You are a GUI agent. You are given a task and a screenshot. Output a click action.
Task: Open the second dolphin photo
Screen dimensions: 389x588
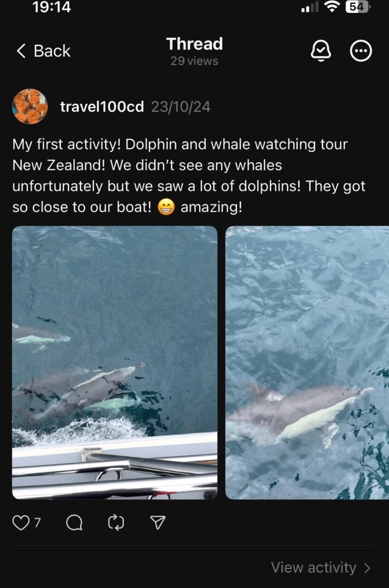tap(307, 363)
